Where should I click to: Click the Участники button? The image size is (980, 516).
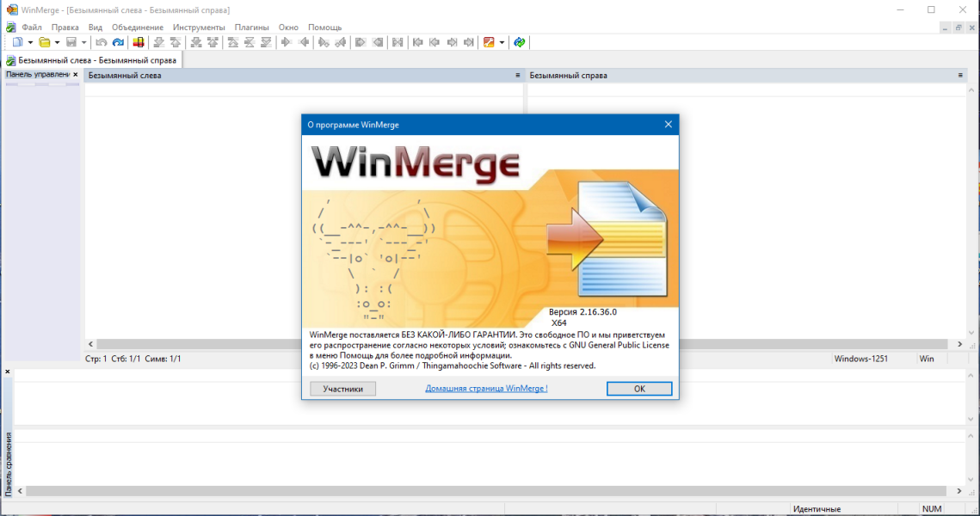click(x=342, y=389)
